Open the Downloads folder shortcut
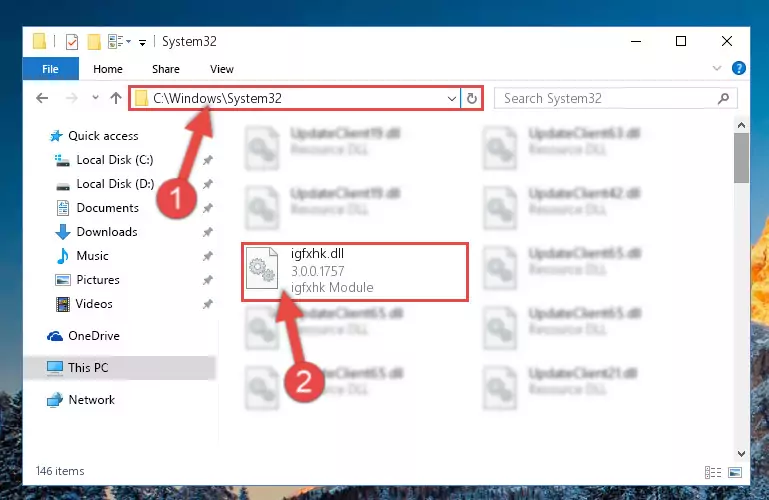Viewport: 769px width, 500px height. (x=107, y=232)
